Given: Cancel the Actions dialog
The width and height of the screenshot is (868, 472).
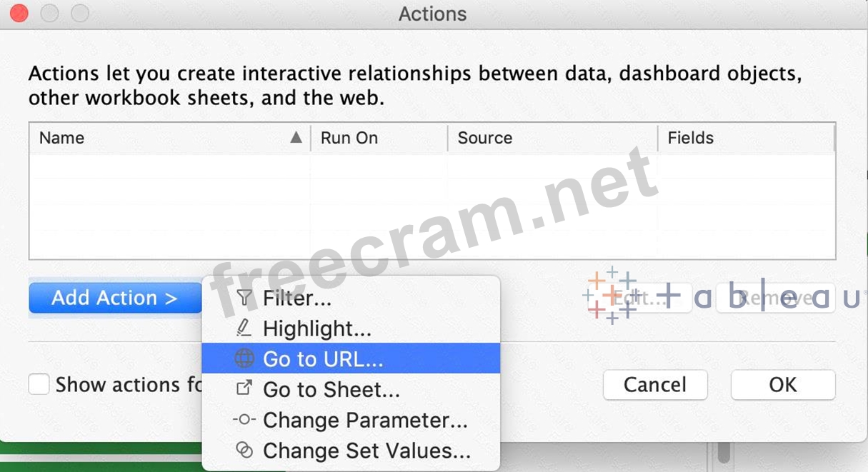Looking at the screenshot, I should coord(655,385).
